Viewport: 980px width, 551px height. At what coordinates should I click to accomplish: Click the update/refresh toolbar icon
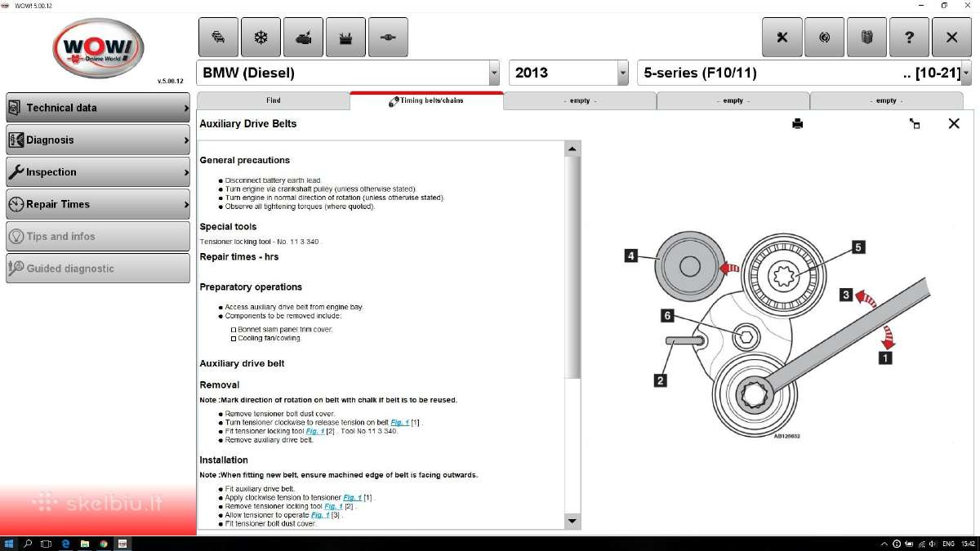[x=824, y=38]
